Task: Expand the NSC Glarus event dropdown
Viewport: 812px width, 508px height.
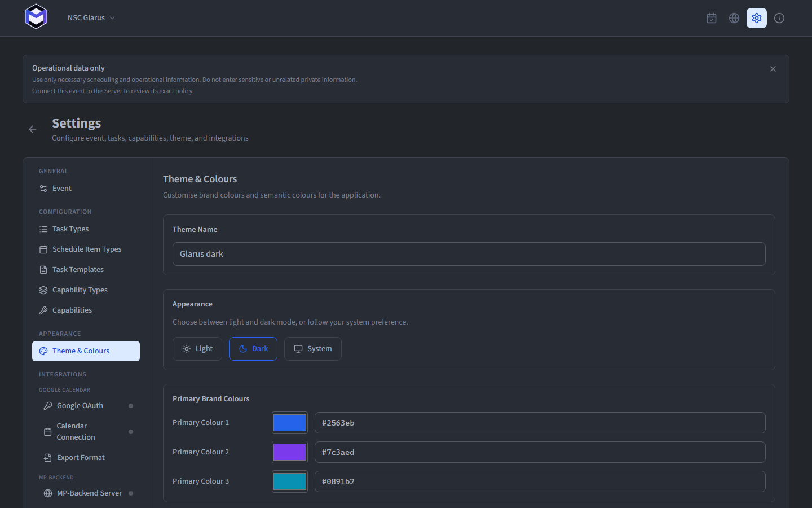Action: 91,18
